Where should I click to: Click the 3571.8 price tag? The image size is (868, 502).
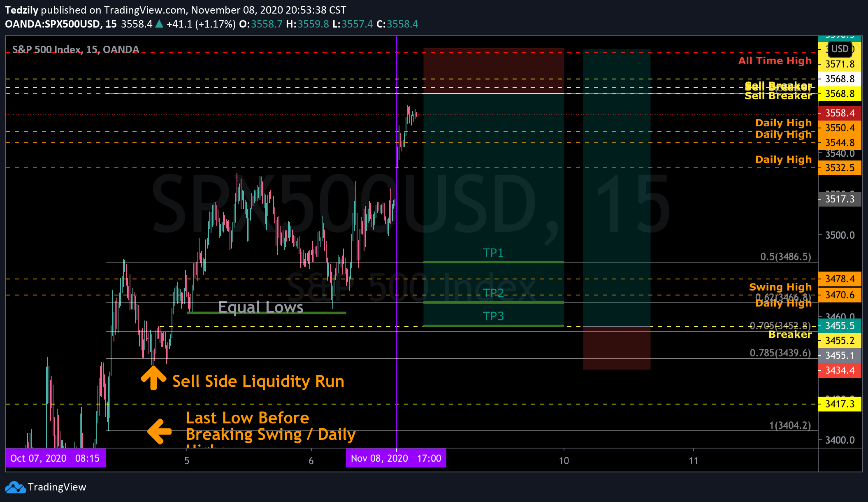(840, 64)
